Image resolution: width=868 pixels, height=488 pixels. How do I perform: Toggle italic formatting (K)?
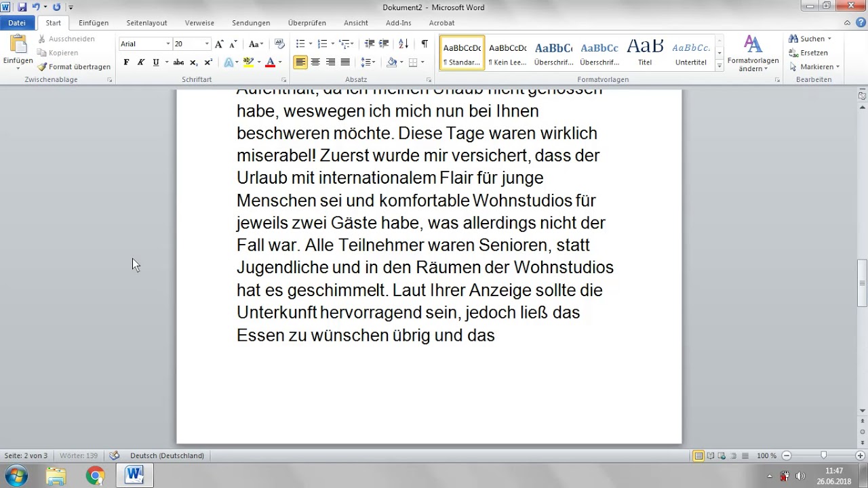click(x=140, y=62)
